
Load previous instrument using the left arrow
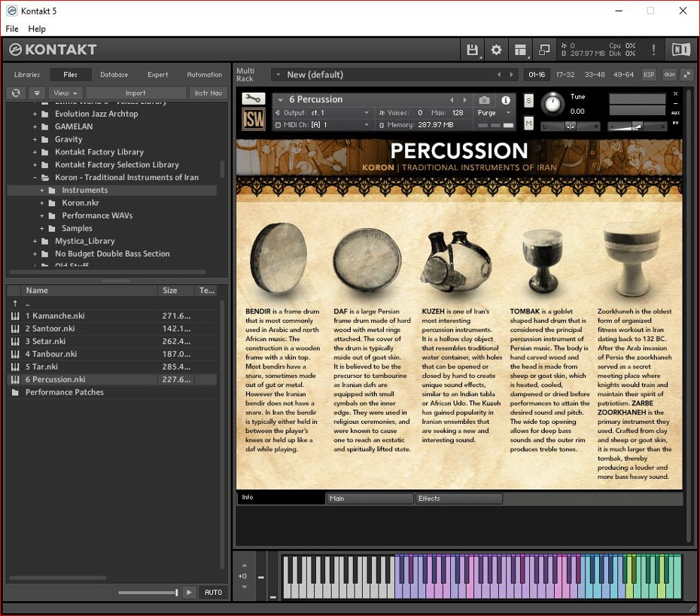click(x=452, y=100)
